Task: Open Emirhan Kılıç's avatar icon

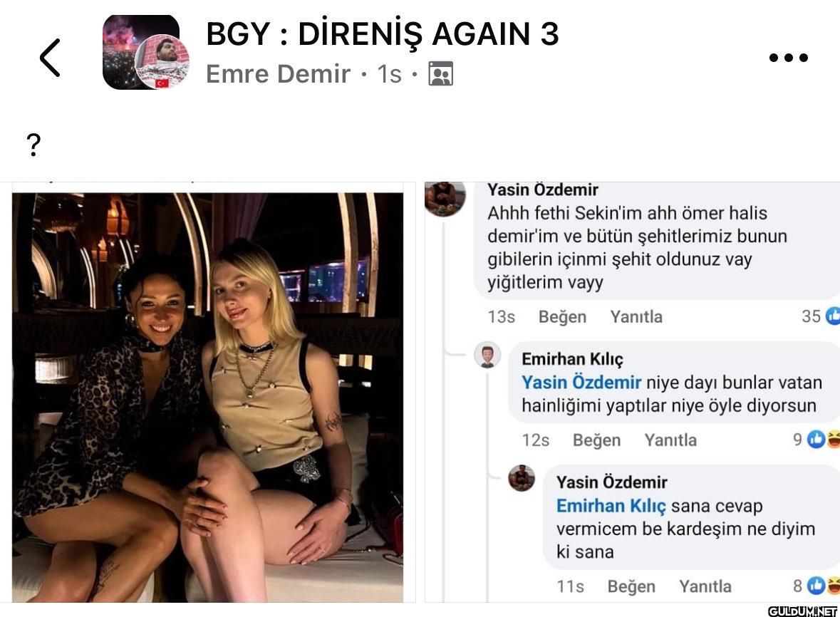Action: (x=487, y=356)
